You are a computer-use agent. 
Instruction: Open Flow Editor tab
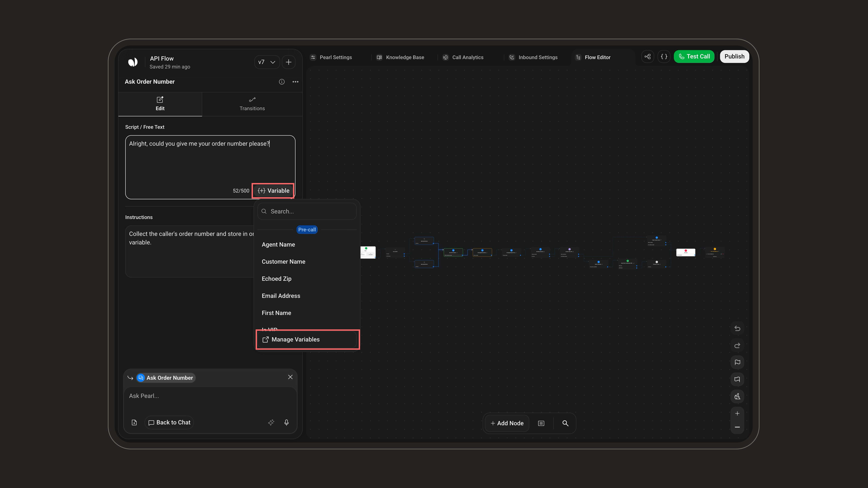click(x=593, y=57)
